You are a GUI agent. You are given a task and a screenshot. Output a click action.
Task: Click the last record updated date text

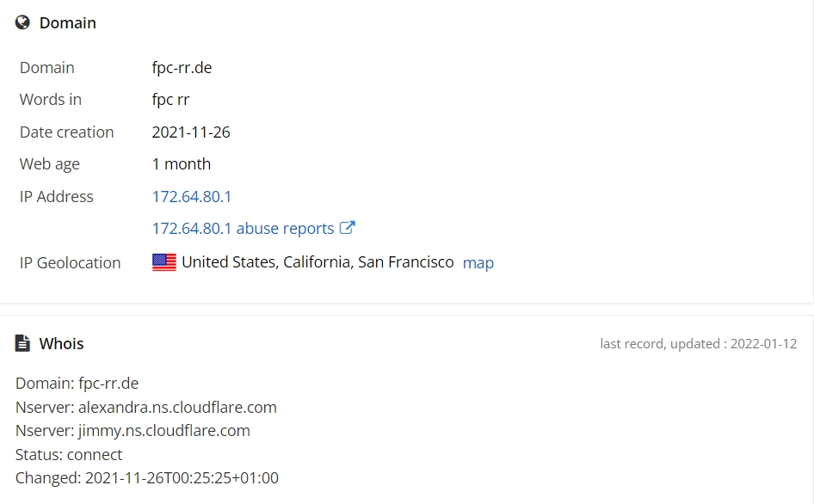pos(698,344)
